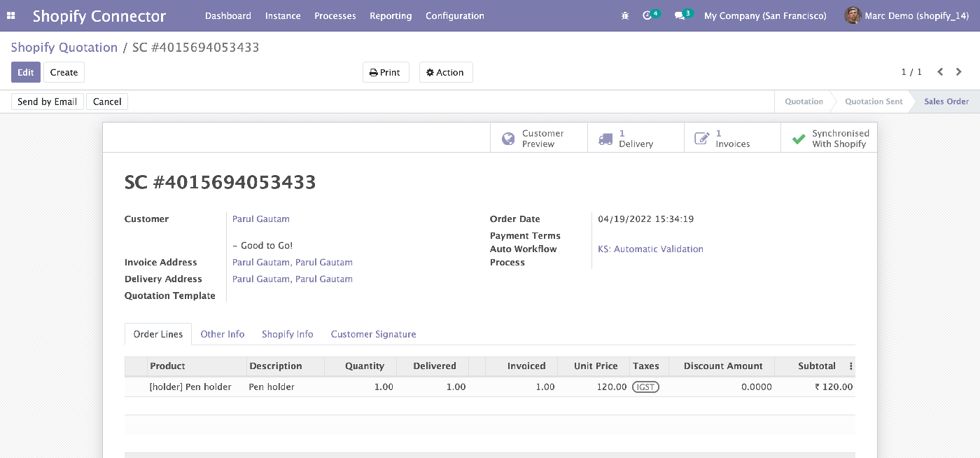This screenshot has height=458, width=980.
Task: Sort by the Product column header
Action: [197, 366]
